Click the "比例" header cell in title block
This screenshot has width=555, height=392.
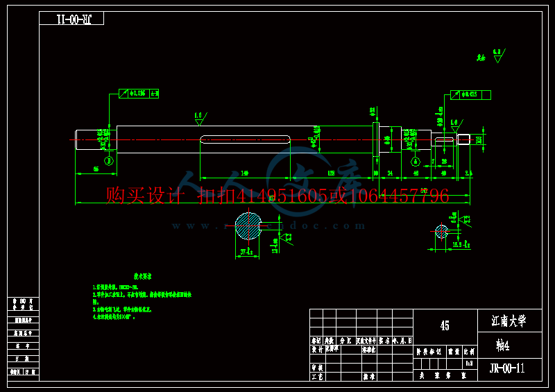(470, 352)
